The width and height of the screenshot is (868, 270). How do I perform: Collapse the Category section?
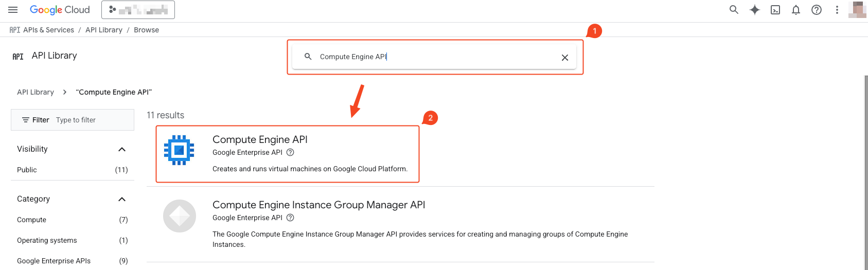pyautogui.click(x=122, y=199)
